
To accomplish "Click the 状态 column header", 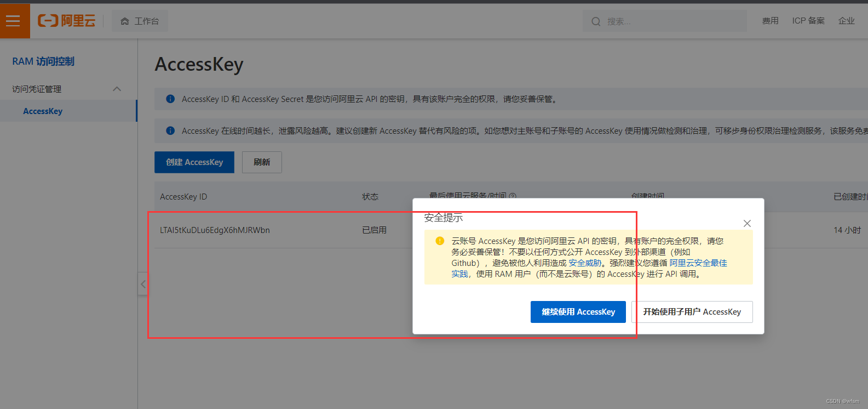I will (x=370, y=197).
